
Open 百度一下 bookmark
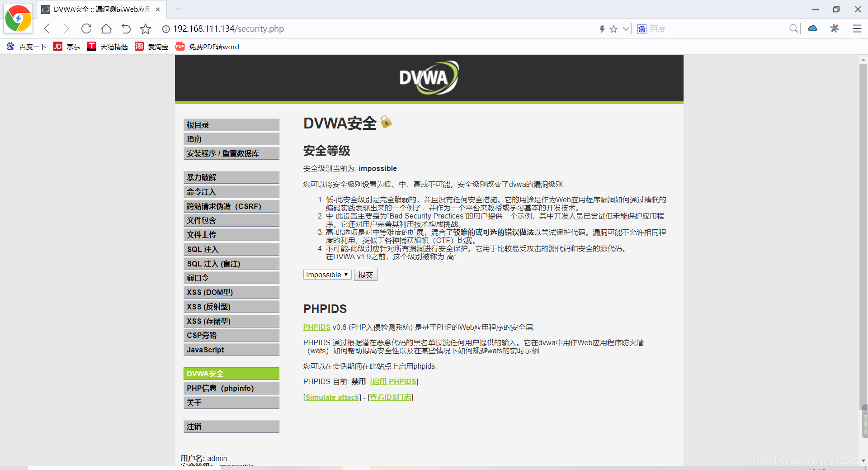(x=27, y=47)
